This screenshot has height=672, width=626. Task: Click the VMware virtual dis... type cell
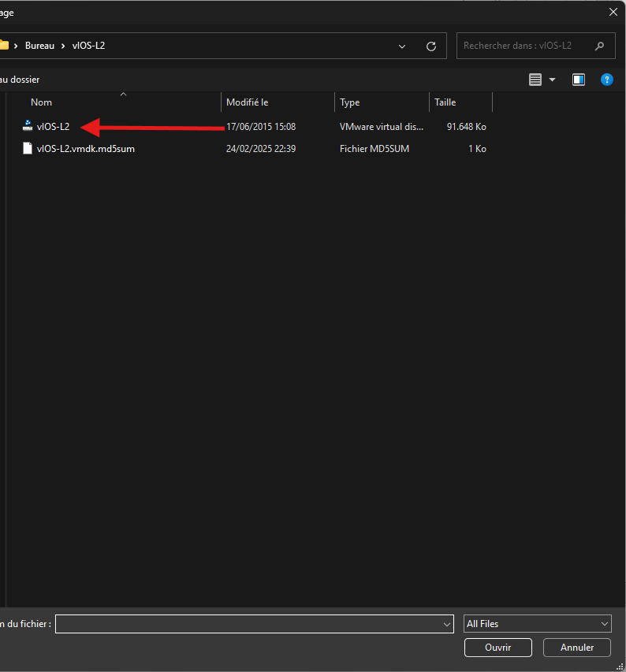(x=381, y=126)
